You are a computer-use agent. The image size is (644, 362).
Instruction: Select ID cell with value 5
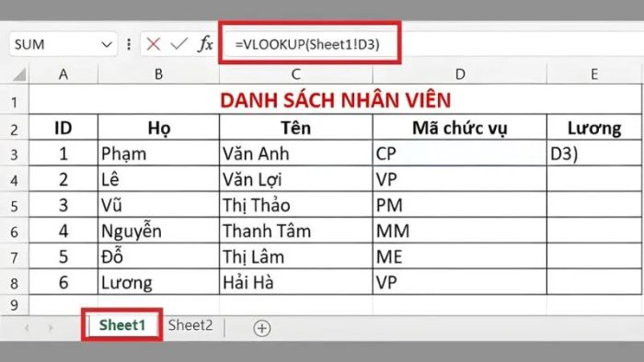(63, 256)
